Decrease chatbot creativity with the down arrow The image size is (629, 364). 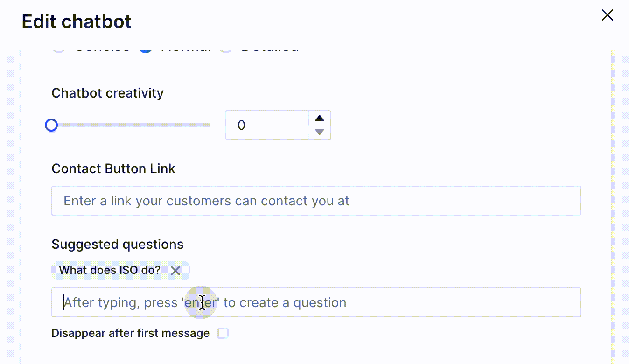tap(320, 132)
